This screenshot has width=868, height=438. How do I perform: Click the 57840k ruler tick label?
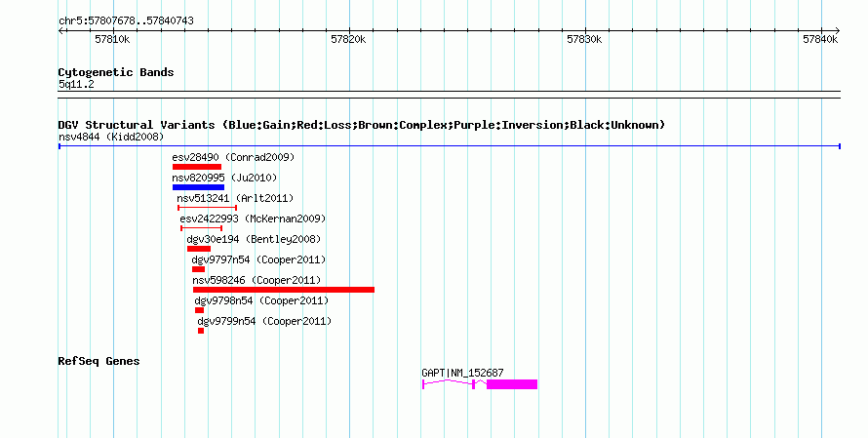tap(820, 39)
